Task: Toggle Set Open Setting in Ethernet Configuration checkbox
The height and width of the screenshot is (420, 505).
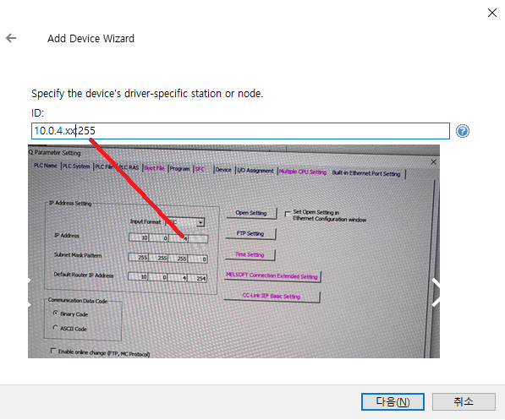Action: 288,214
